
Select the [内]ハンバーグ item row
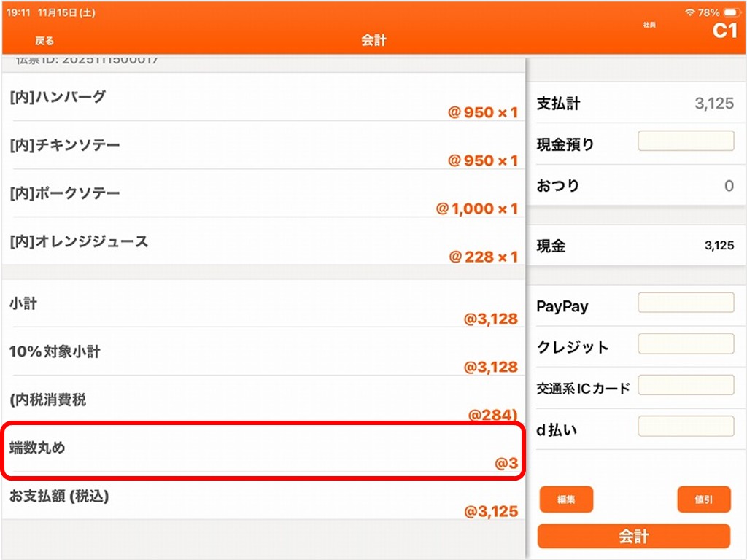click(x=263, y=104)
